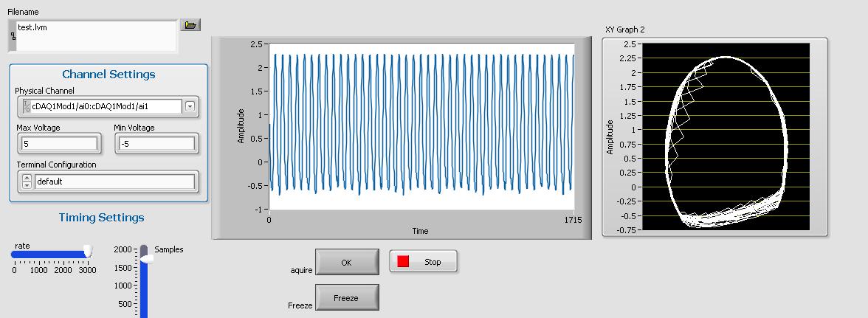868x318 pixels.
Task: Click the Stop button
Action: point(424,262)
